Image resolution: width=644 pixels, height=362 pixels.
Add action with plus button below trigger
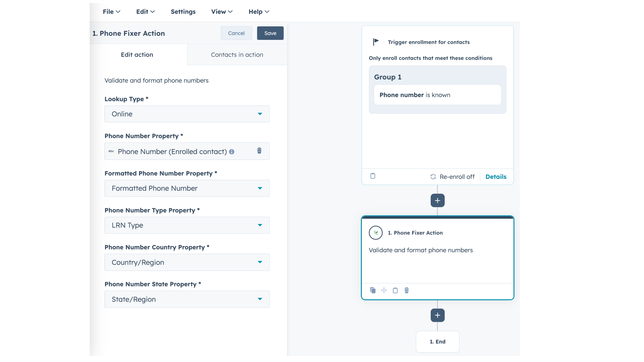click(x=438, y=200)
